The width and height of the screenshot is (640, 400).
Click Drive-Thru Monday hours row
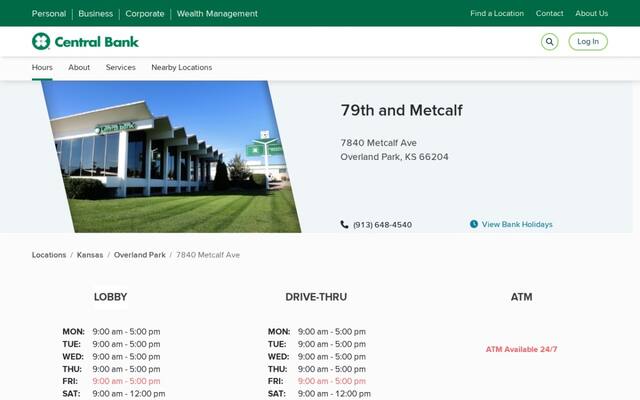[317, 331]
